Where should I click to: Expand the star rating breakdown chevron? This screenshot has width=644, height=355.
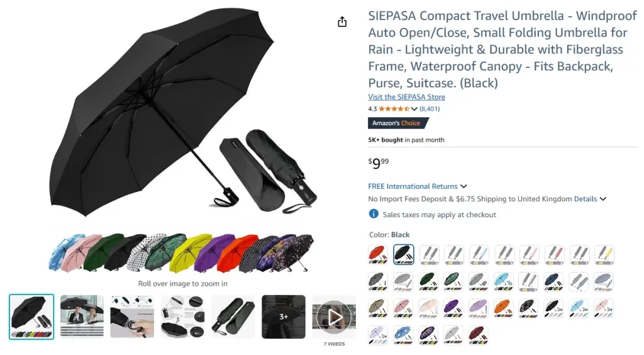pyautogui.click(x=414, y=109)
